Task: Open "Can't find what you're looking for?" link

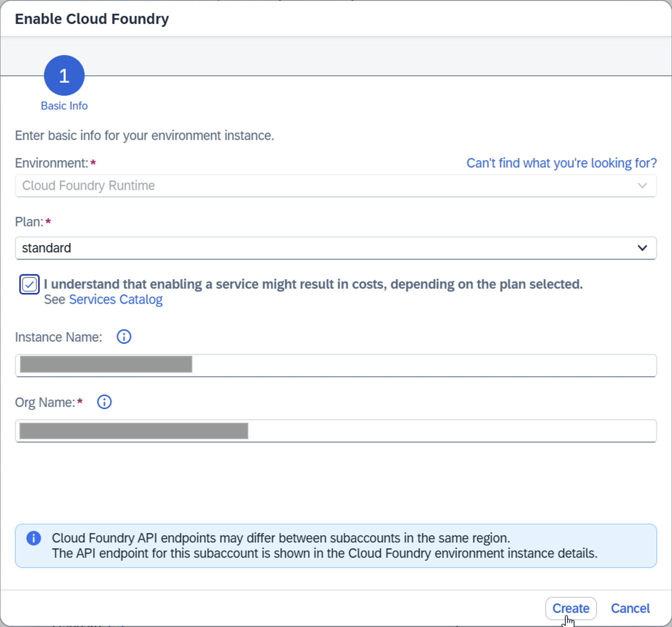Action: click(562, 163)
